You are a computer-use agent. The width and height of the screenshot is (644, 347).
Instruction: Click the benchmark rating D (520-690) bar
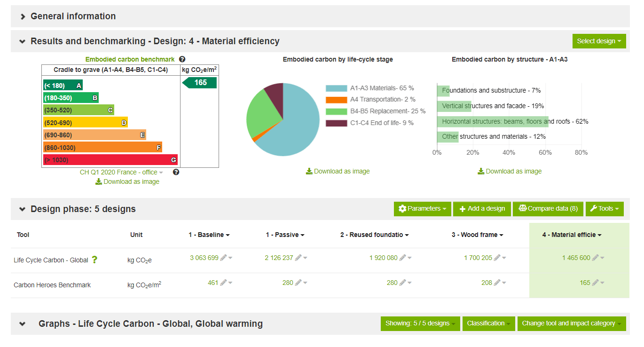click(86, 123)
